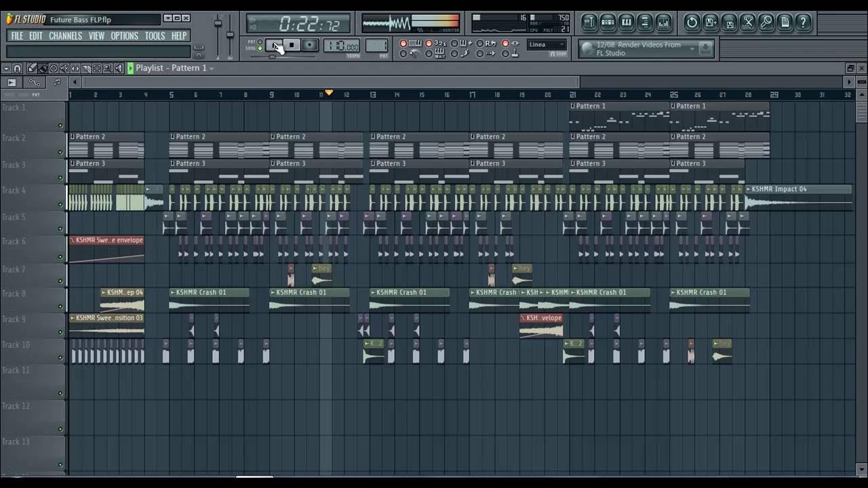Select the Select tool in playlist toolbar
Image resolution: width=868 pixels, height=488 pixels.
click(x=97, y=68)
